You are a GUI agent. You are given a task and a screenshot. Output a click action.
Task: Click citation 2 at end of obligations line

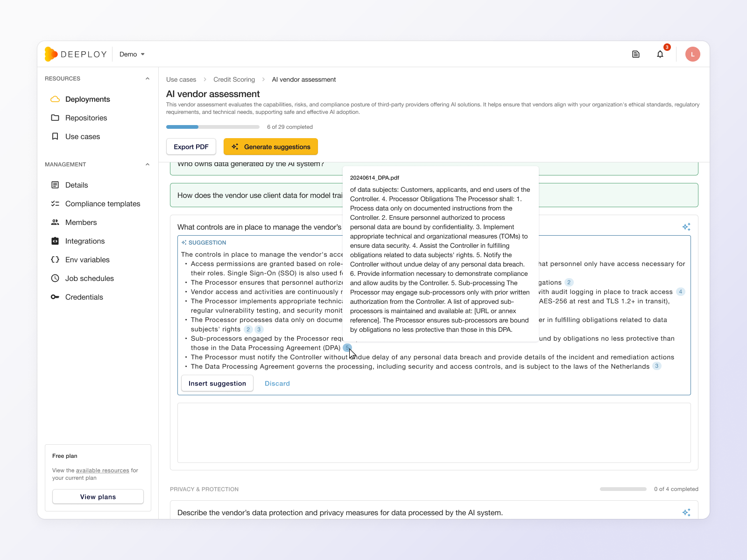pos(569,282)
